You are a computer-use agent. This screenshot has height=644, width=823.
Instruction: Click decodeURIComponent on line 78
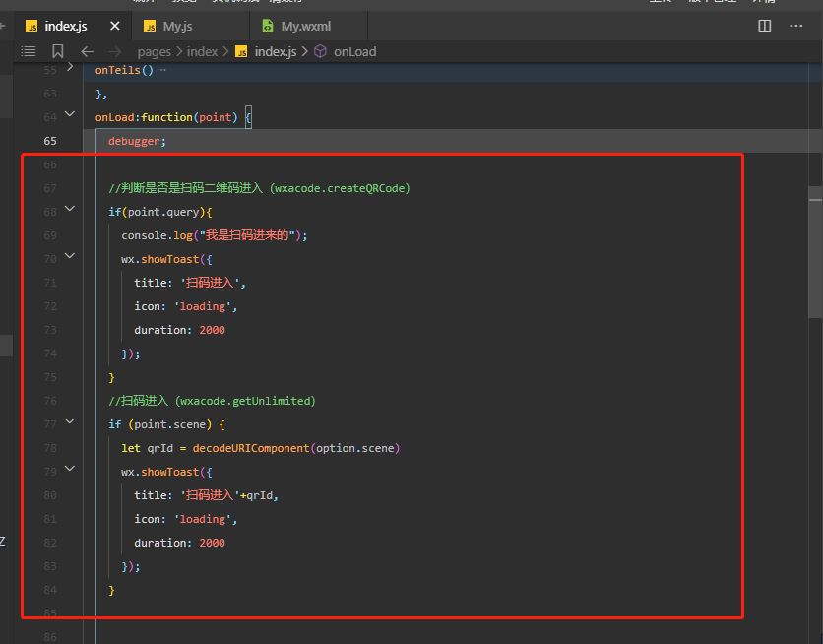251,448
